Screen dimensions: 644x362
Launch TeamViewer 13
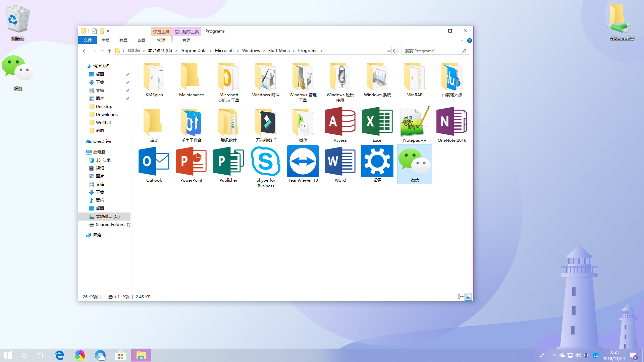[303, 161]
